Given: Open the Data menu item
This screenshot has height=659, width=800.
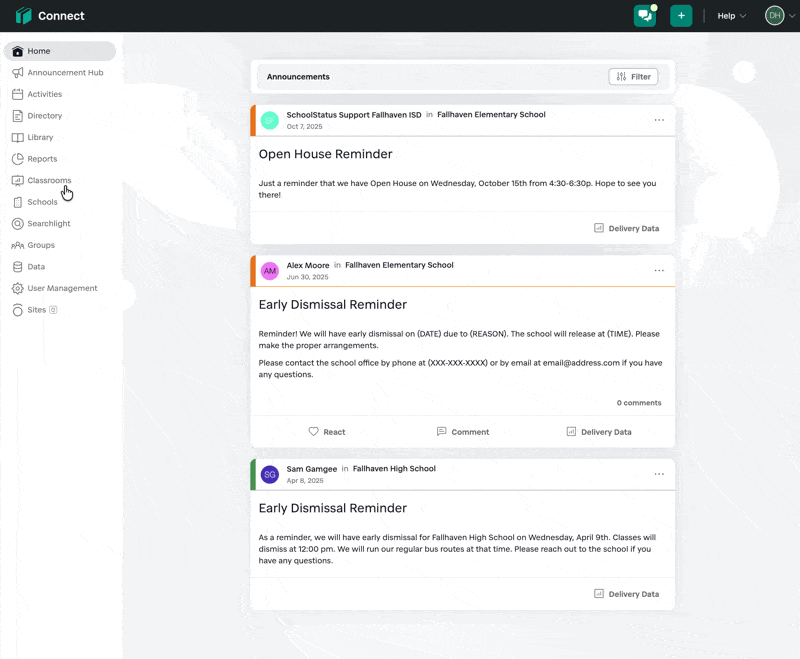Looking at the screenshot, I should (x=36, y=267).
